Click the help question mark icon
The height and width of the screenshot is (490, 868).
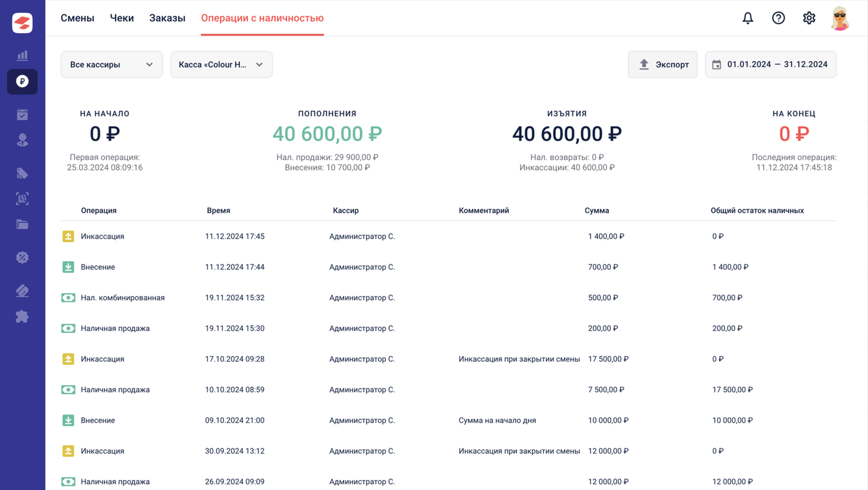click(778, 18)
